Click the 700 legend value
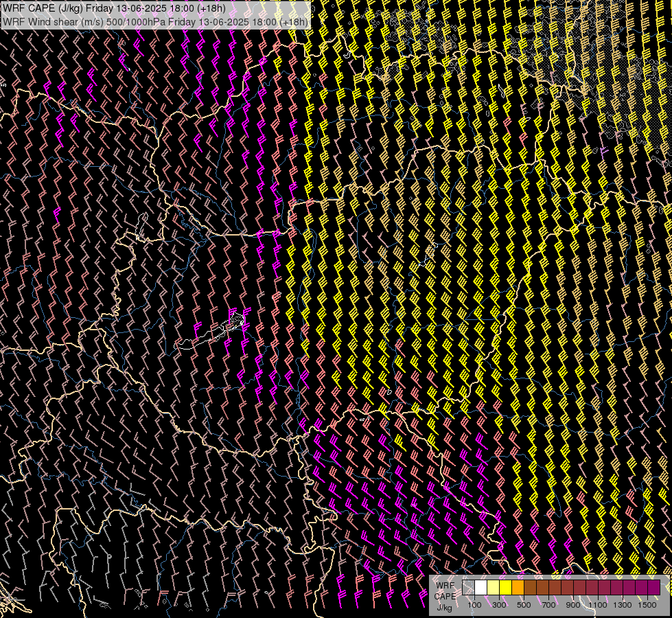Viewport: 672px width, 618px height. (x=548, y=605)
